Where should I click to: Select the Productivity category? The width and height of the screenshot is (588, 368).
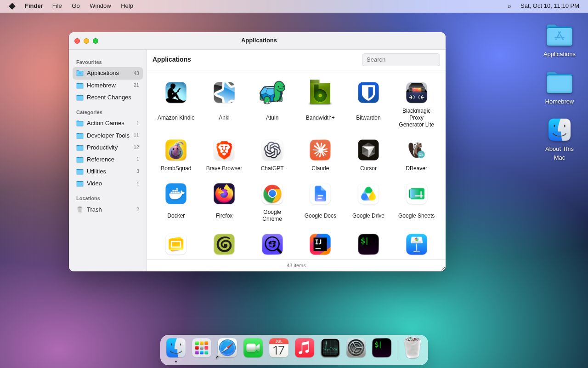click(x=107, y=147)
